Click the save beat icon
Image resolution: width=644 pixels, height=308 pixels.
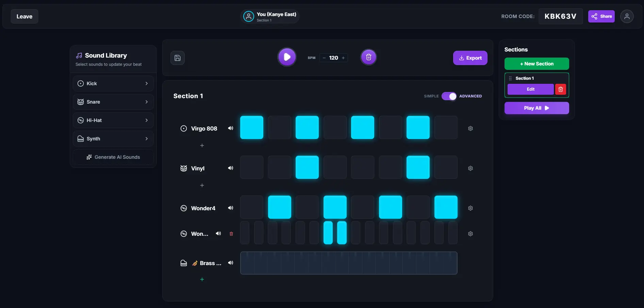[x=177, y=58]
